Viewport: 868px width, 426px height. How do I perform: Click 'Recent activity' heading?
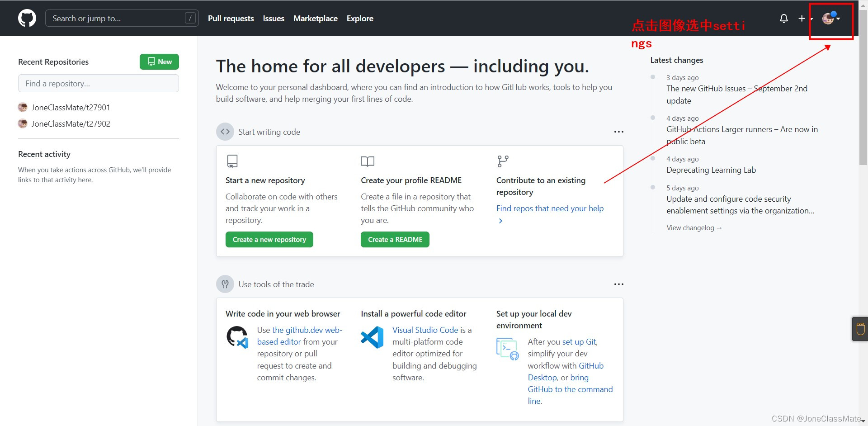44,154
